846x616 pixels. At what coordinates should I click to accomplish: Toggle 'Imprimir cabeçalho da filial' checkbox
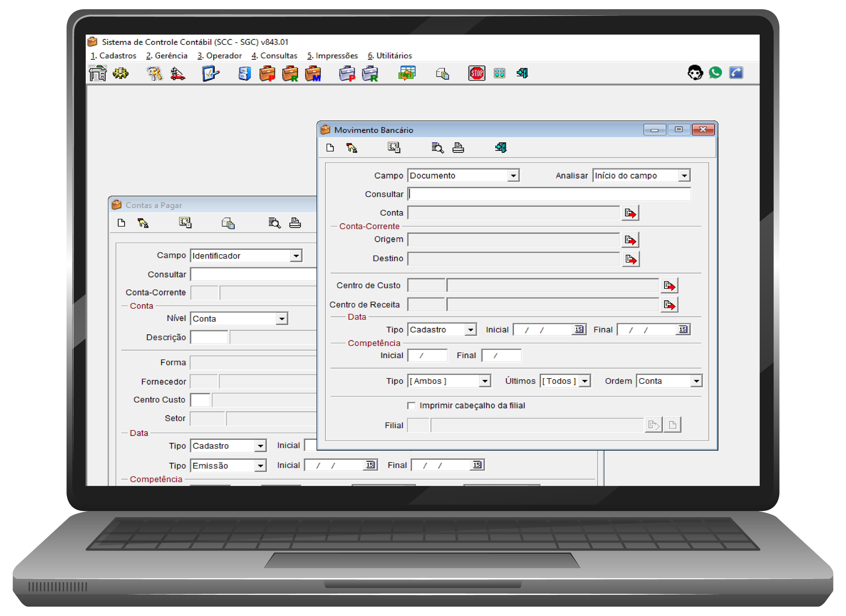tap(411, 406)
